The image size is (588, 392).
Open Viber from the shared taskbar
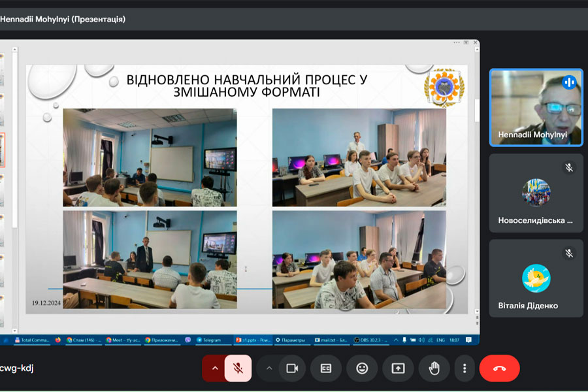click(x=188, y=340)
